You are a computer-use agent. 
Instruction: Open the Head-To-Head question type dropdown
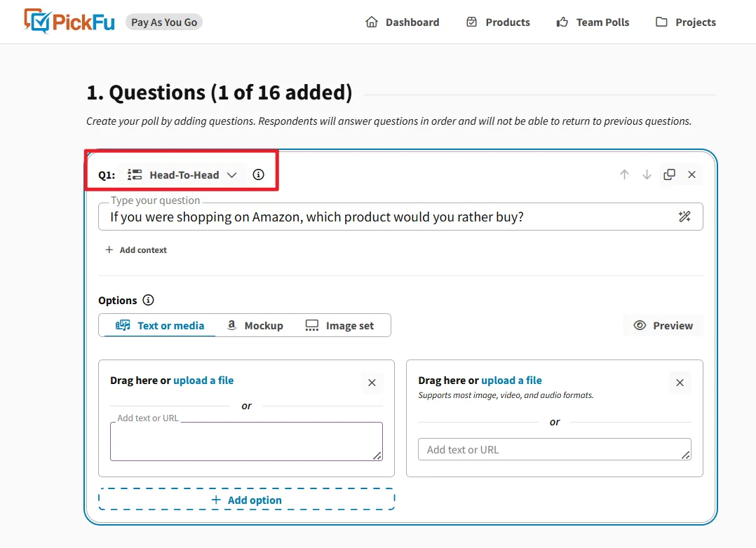[x=184, y=174]
